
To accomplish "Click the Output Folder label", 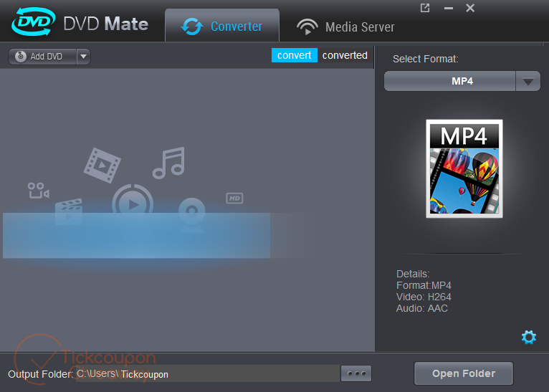I will point(40,374).
